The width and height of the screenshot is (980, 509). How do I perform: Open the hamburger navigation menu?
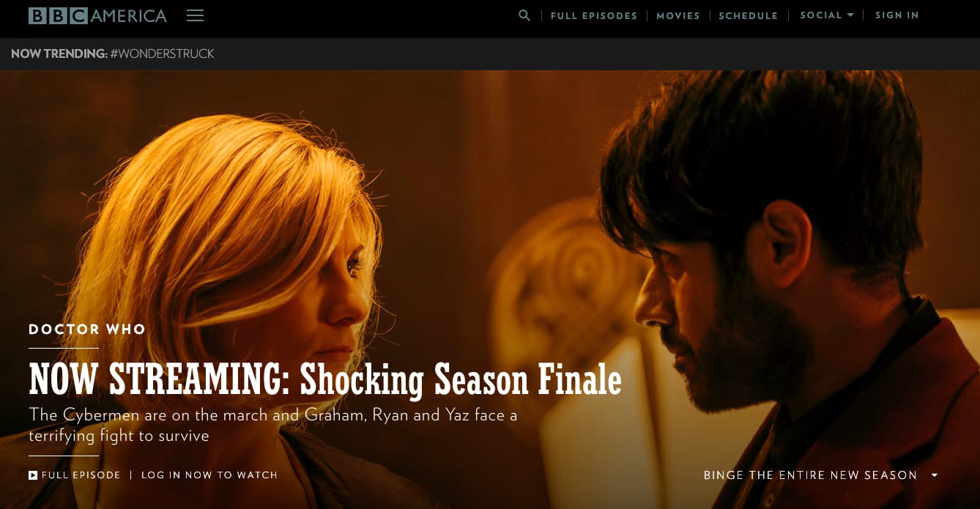[x=195, y=15]
